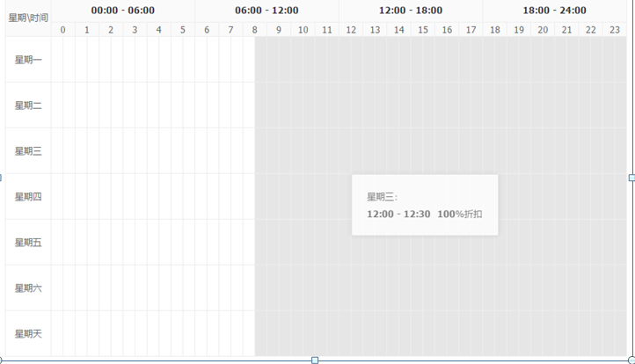Click the hour 12 column header
635x364 pixels.
351,30
